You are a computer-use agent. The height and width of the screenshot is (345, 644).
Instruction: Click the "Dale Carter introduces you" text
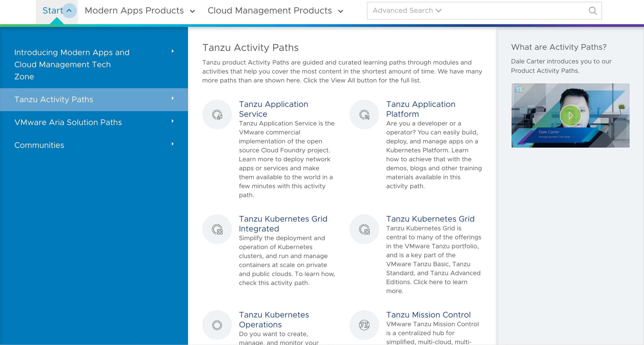(561, 66)
